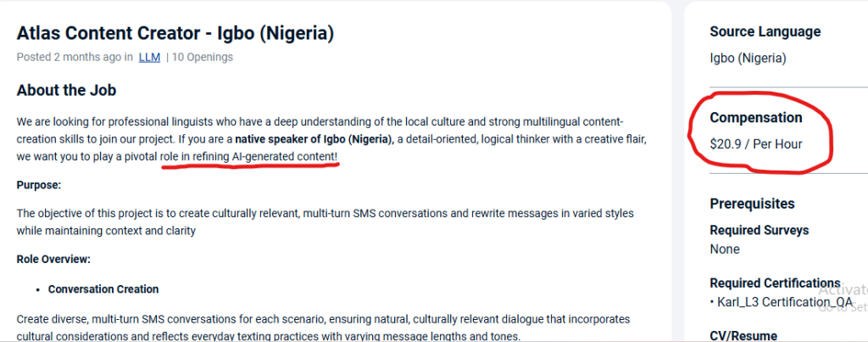Click the "Igbo (Nigeria)" source language value
This screenshot has height=342, width=868.
(748, 59)
